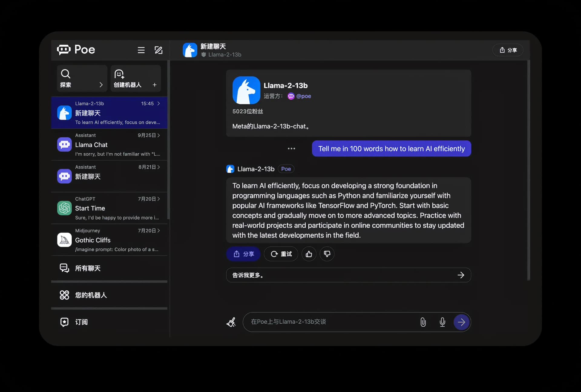Click the 所有聊天 chat bubbles icon

[64, 268]
